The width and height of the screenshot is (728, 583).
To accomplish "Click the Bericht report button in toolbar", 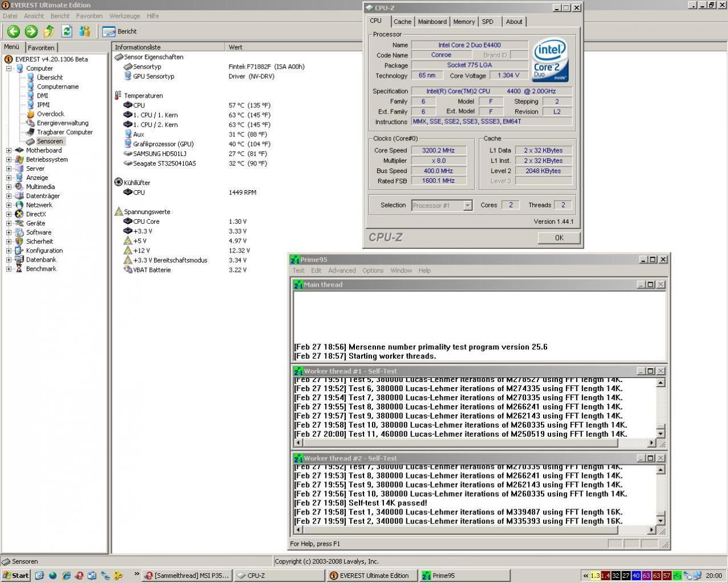I will (120, 31).
